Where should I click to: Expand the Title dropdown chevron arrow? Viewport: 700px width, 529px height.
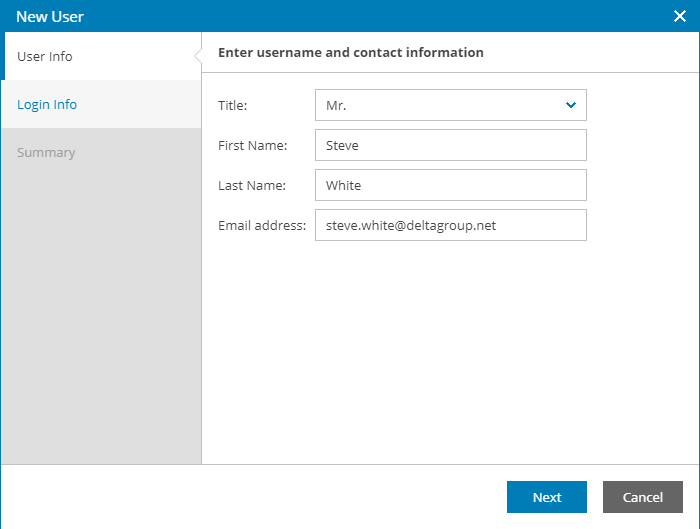[571, 105]
